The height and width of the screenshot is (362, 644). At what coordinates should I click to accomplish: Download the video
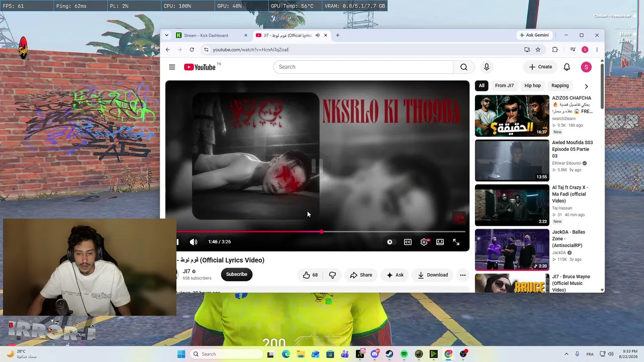point(433,275)
